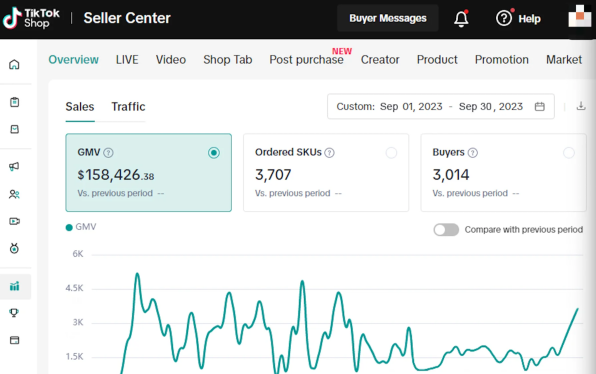596x374 pixels.
Task: Open the Orders clipboard icon in sidebar
Action: 14,102
